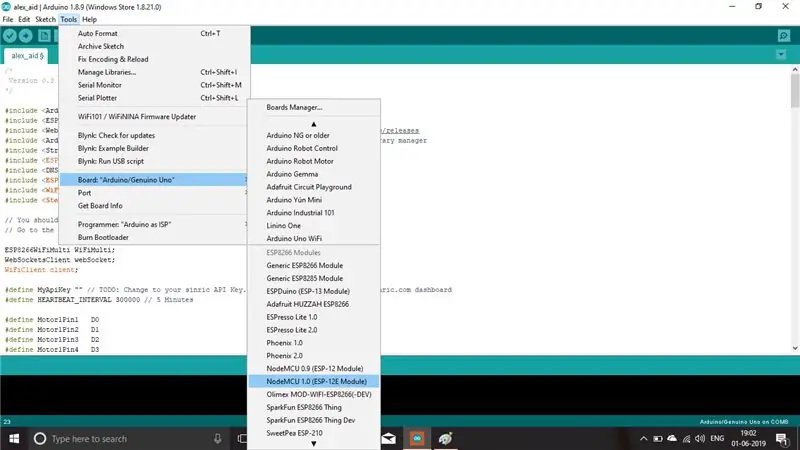Image resolution: width=800 pixels, height=450 pixels.
Task: Open the tab options dropdown arrow
Action: coord(781,54)
